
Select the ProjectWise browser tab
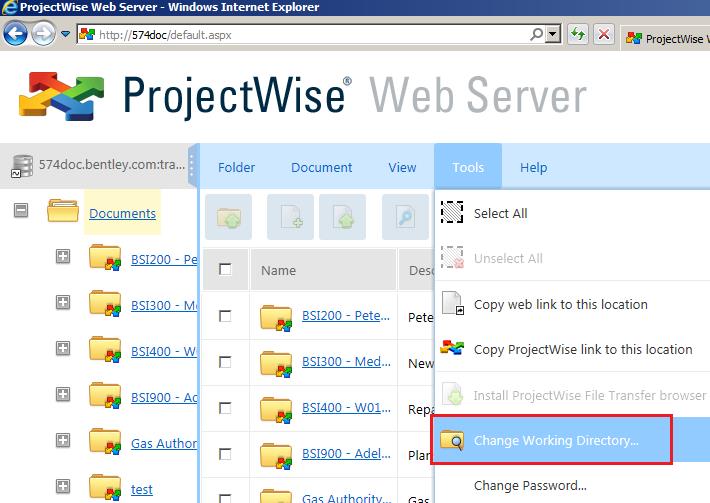click(665, 38)
